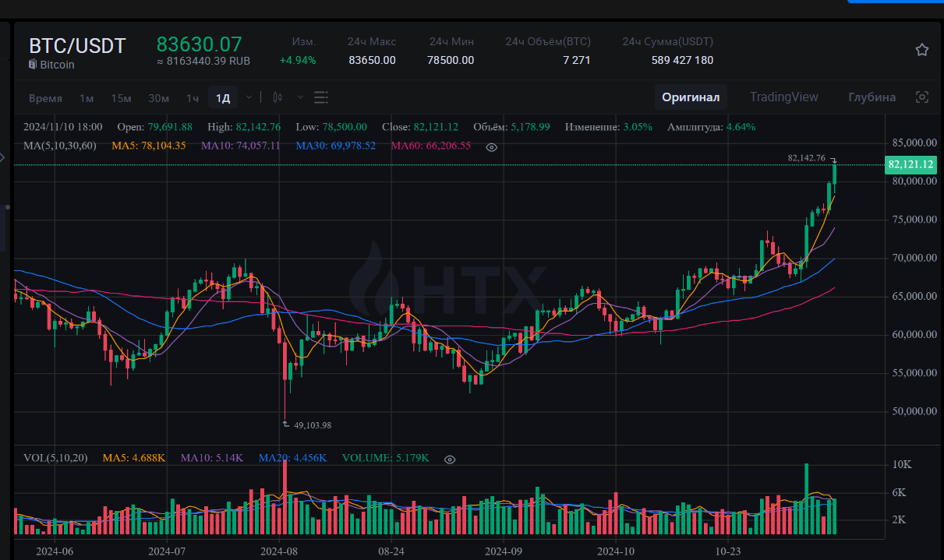
Task: Switch to the TradingView tab
Action: coord(784,97)
